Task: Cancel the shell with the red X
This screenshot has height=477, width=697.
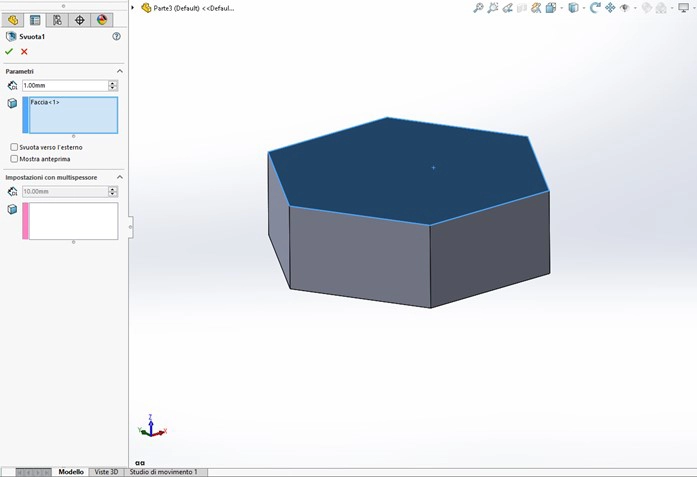Action: 24,51
